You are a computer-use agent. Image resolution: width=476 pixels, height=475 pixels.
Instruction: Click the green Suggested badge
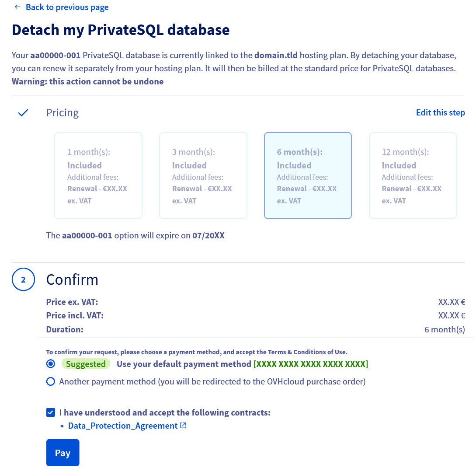tap(86, 363)
